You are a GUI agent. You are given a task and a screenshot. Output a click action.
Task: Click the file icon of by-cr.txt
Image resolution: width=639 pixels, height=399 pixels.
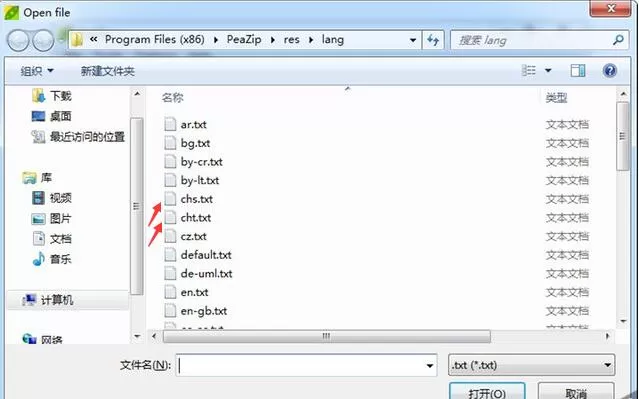click(170, 162)
